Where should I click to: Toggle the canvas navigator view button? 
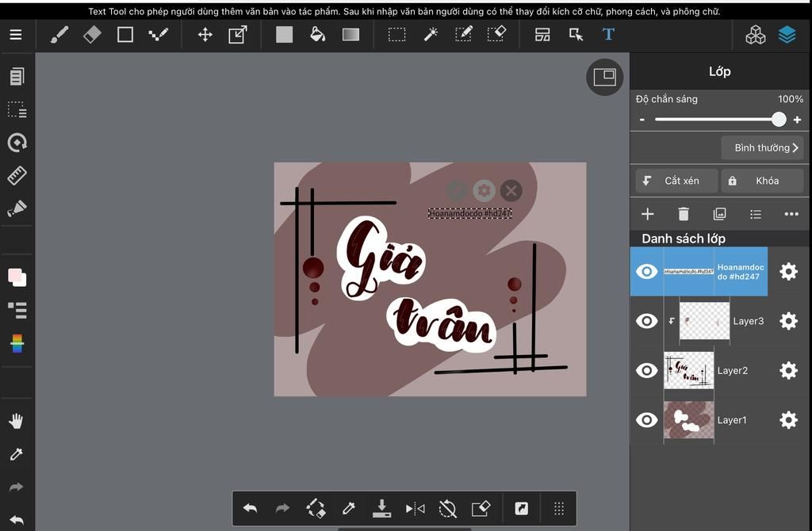coord(604,77)
